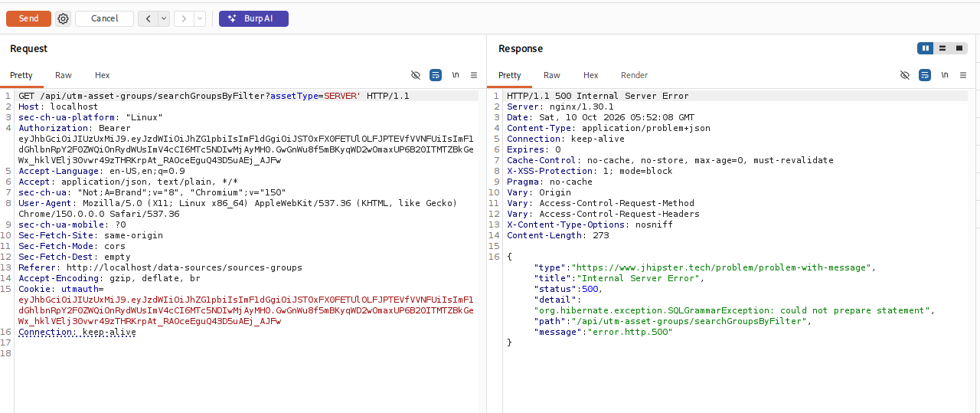Open the Response Render tab
Viewport: 980px width, 413px height.
coord(635,75)
